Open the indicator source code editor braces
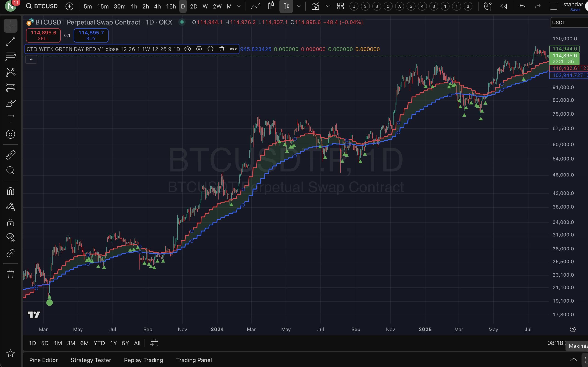 click(210, 49)
